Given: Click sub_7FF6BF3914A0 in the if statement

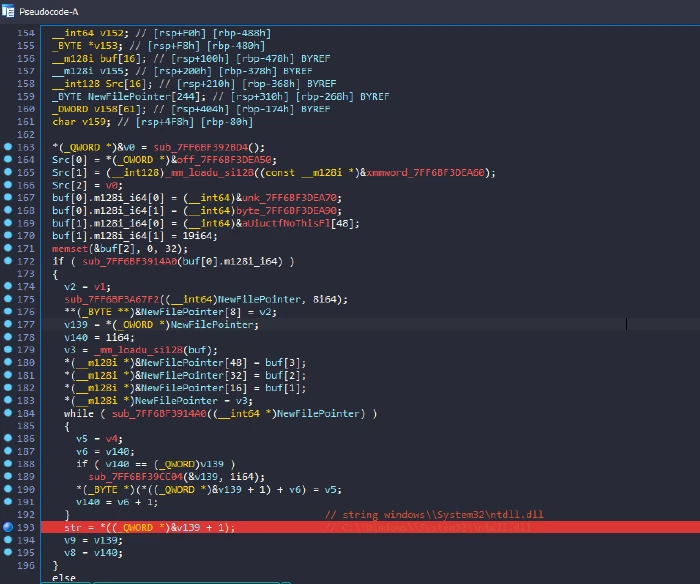Looking at the screenshot, I should coord(129,261).
